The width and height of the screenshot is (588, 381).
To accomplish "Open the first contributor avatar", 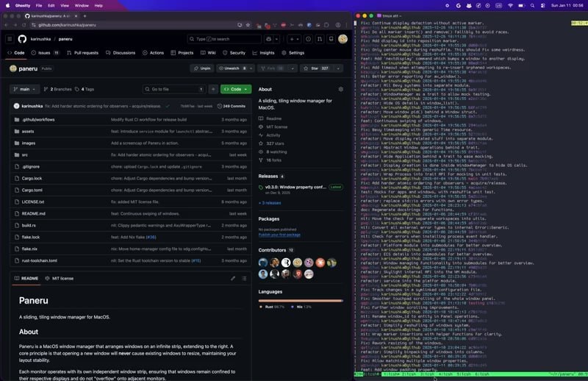I will (x=263, y=263).
